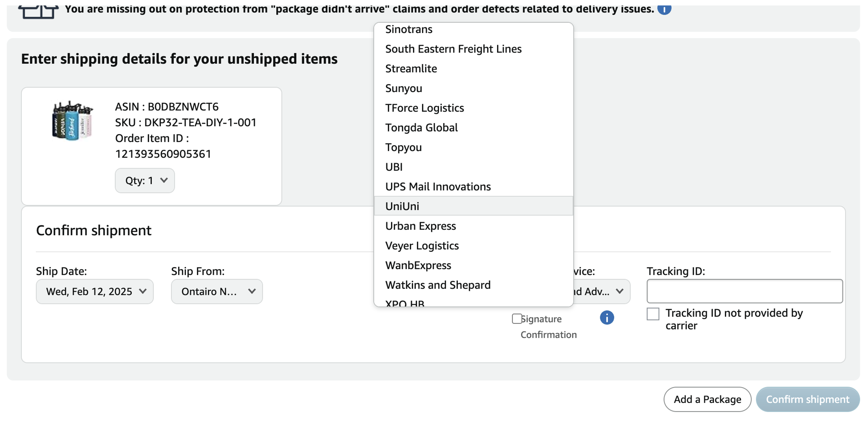Expand the Ship Date dropdown
This screenshot has height=421, width=868.
coord(95,291)
